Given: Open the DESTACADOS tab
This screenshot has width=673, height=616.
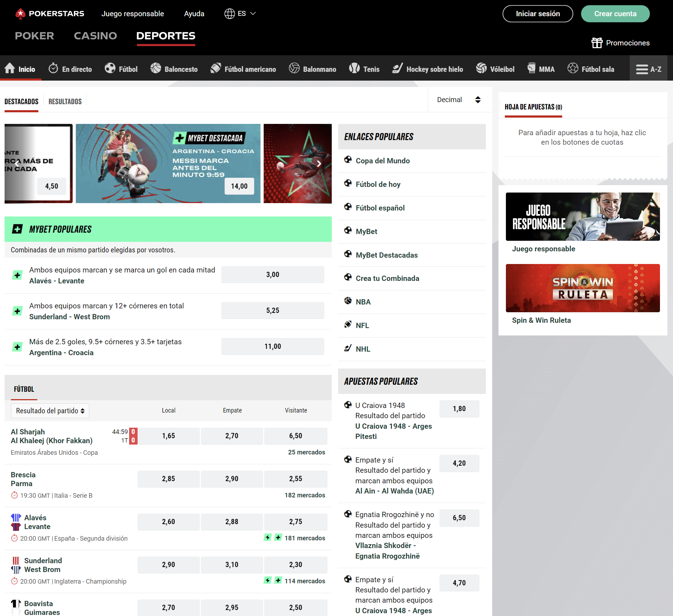Looking at the screenshot, I should (21, 101).
